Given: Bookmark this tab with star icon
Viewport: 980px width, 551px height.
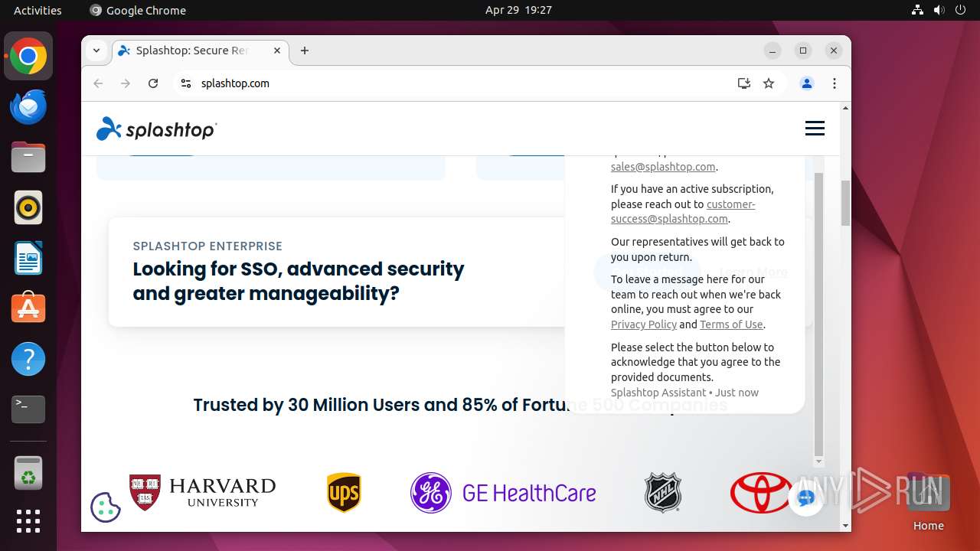Looking at the screenshot, I should (769, 83).
